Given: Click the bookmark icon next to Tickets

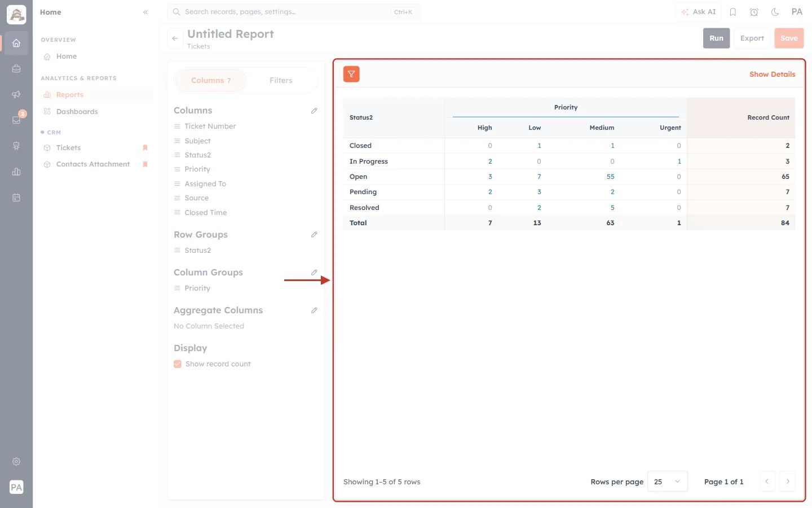Looking at the screenshot, I should [145, 148].
